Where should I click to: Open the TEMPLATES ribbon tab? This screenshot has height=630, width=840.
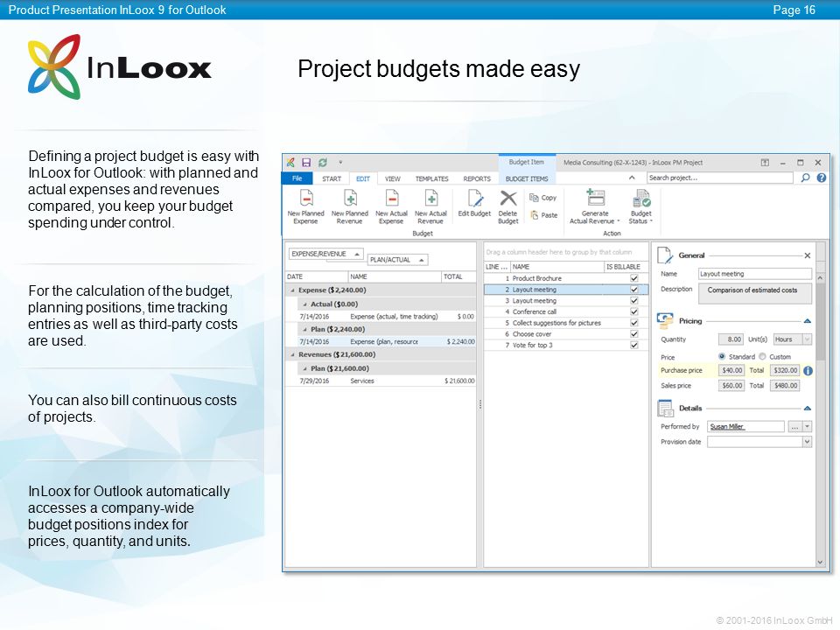click(431, 178)
